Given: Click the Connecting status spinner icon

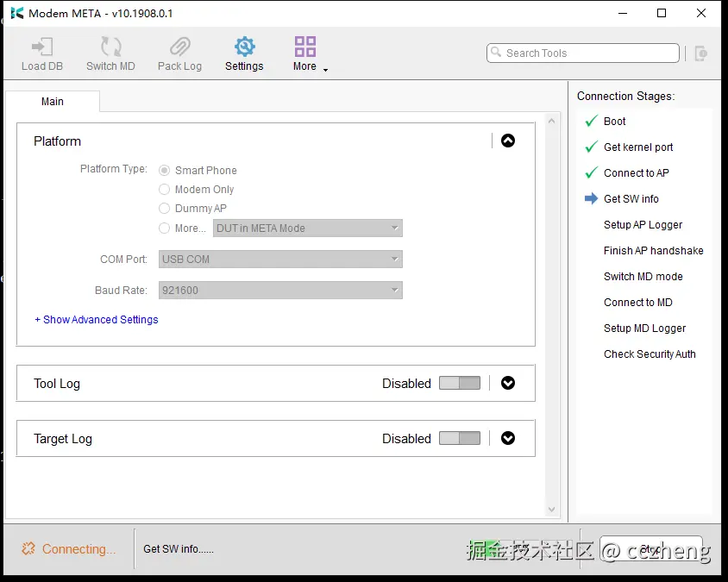Looking at the screenshot, I should click(28, 548).
